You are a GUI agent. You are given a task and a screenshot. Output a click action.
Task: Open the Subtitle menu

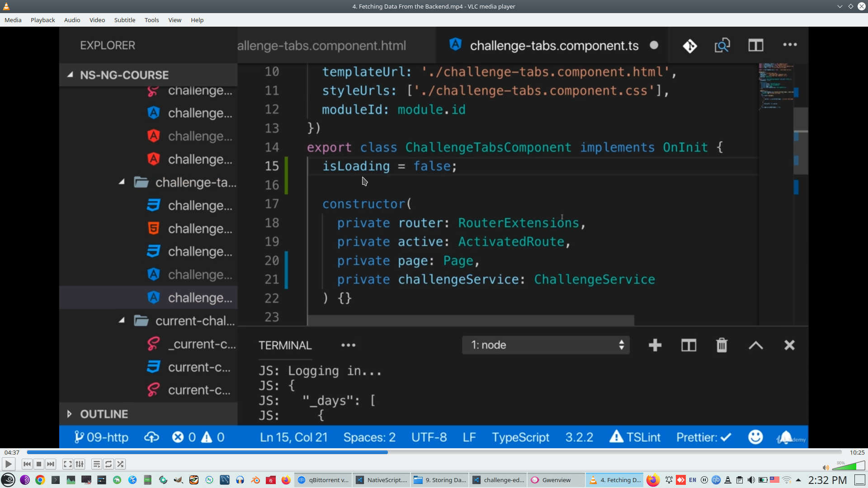125,20
